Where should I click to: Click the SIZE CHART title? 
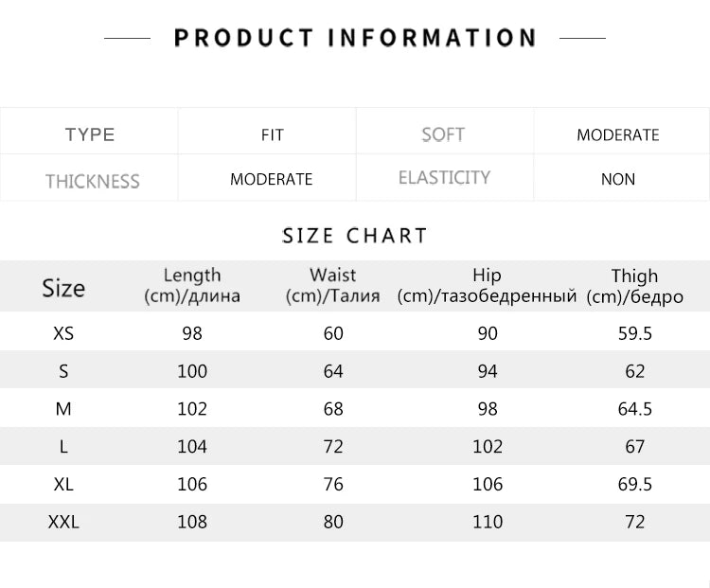point(355,235)
